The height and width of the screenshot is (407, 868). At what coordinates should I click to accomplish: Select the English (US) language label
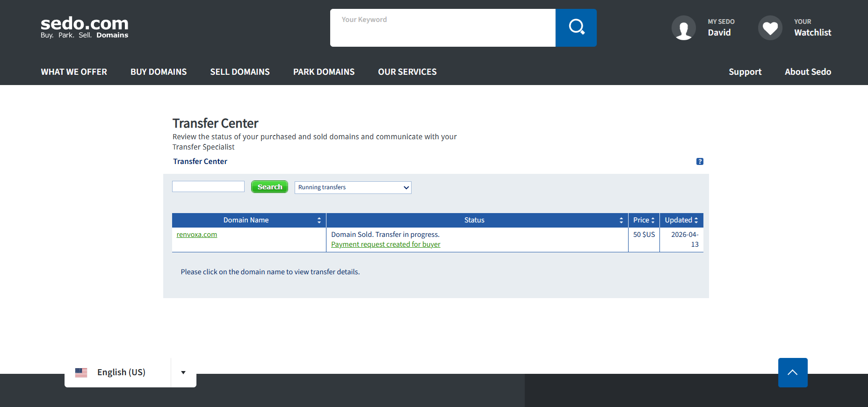(x=121, y=372)
